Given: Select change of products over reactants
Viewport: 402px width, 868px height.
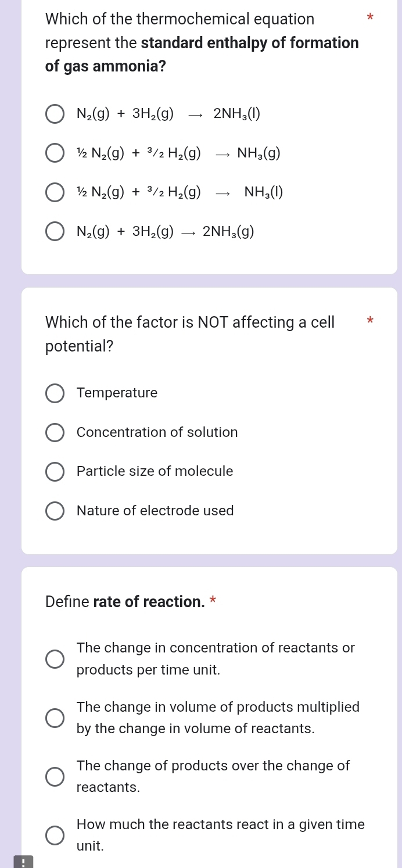Looking at the screenshot, I should [x=55, y=776].
